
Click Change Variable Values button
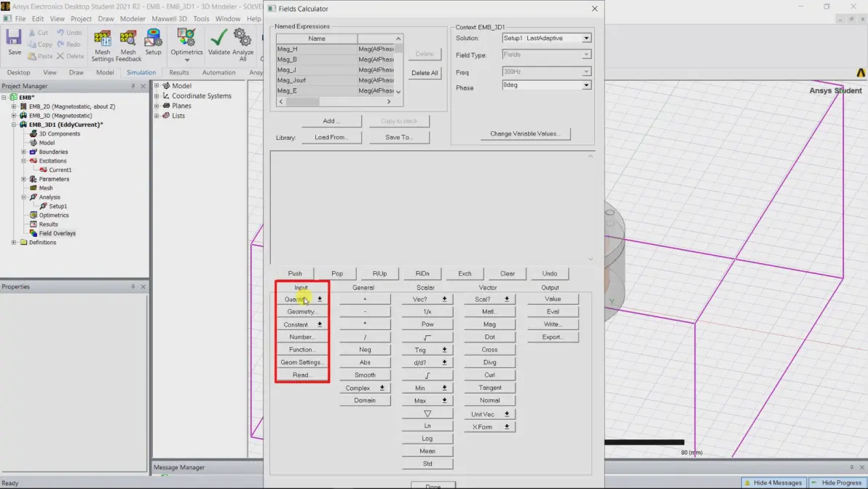point(525,133)
